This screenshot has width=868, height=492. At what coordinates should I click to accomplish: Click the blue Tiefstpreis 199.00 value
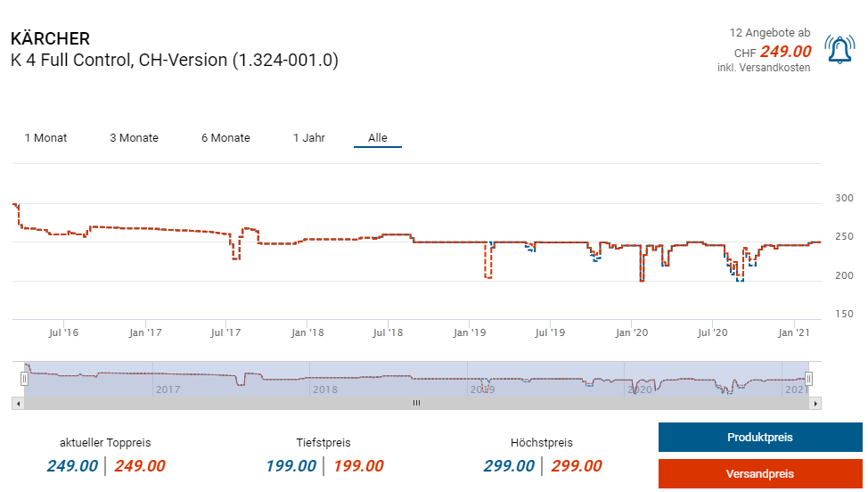tap(291, 466)
